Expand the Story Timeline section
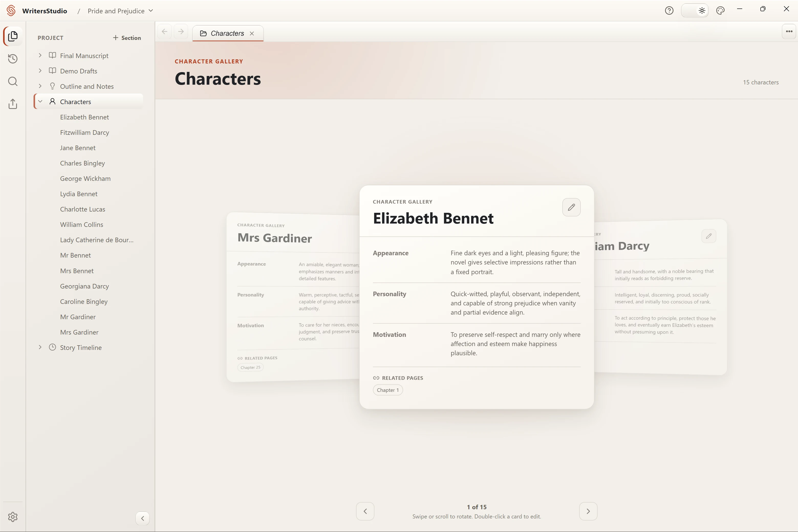798x532 pixels. (x=40, y=347)
